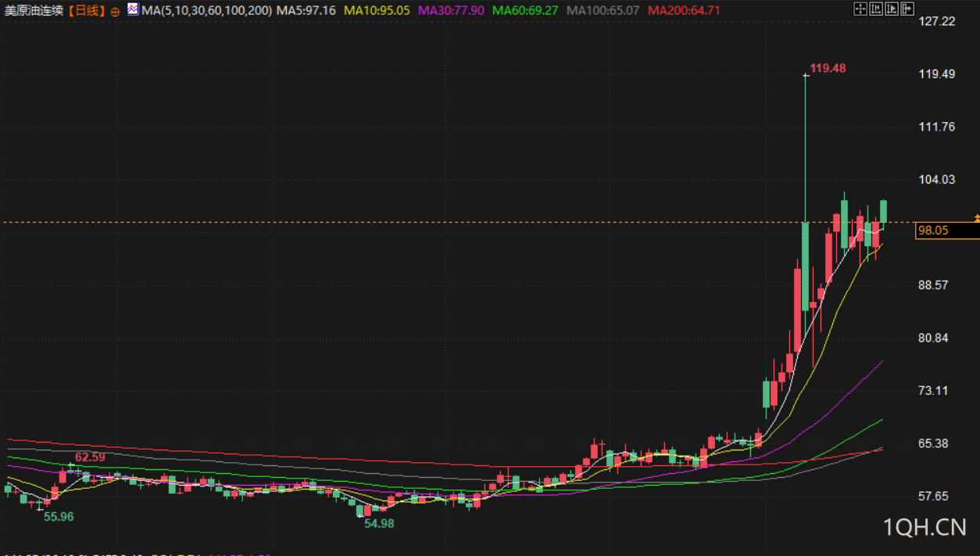Click the 美原油连续 contract name
980x556 pixels.
coord(34,11)
